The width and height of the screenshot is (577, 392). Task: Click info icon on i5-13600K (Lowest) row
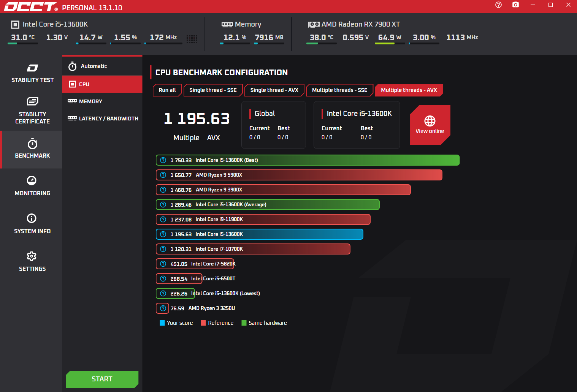point(163,294)
